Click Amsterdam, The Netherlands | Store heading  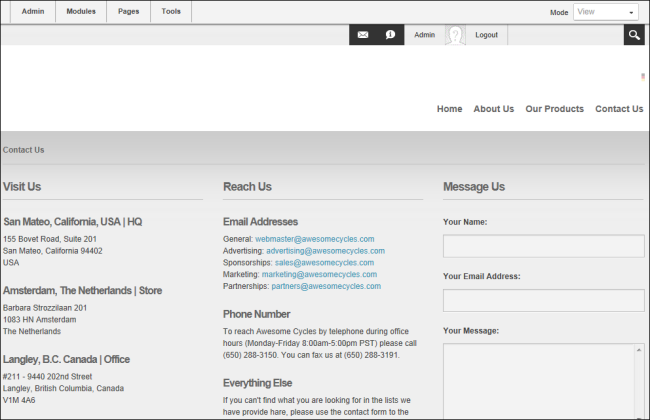pyautogui.click(x=82, y=291)
